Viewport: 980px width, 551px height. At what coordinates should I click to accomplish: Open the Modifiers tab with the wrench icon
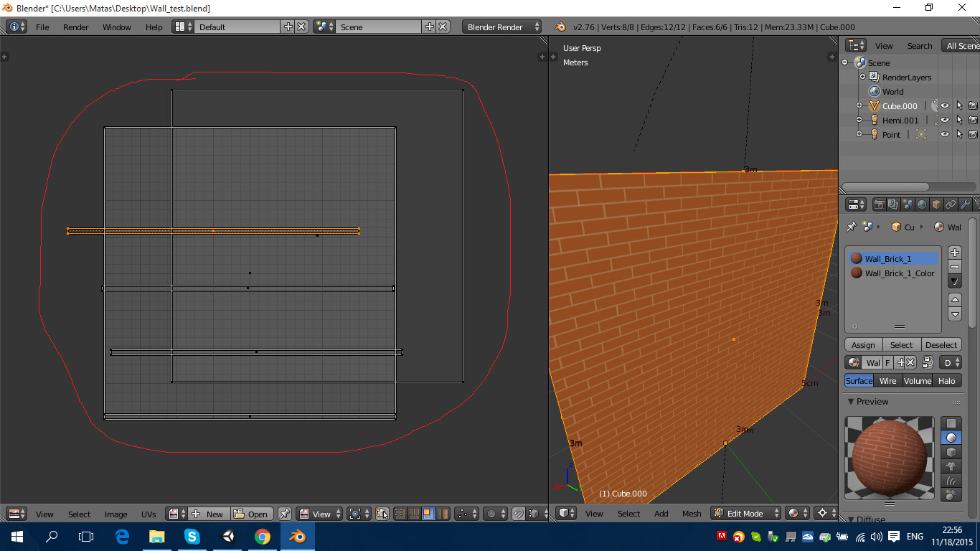coord(966,204)
